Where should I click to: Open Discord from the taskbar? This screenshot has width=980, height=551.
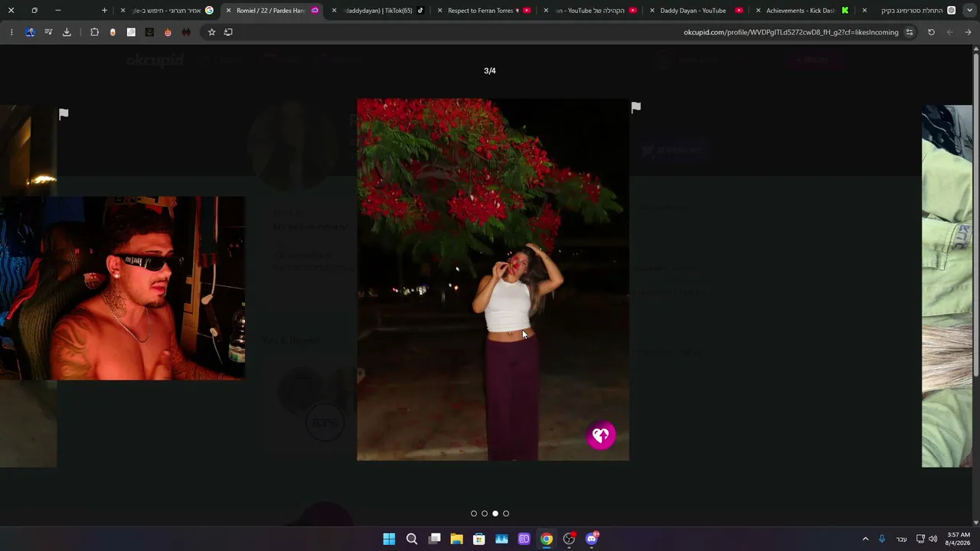(x=592, y=539)
